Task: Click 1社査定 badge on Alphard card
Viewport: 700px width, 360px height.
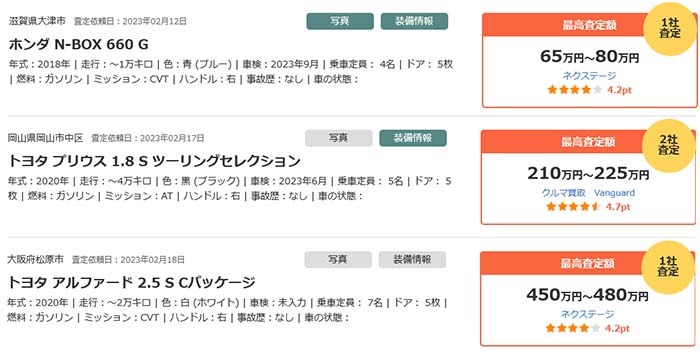Action: [668, 267]
